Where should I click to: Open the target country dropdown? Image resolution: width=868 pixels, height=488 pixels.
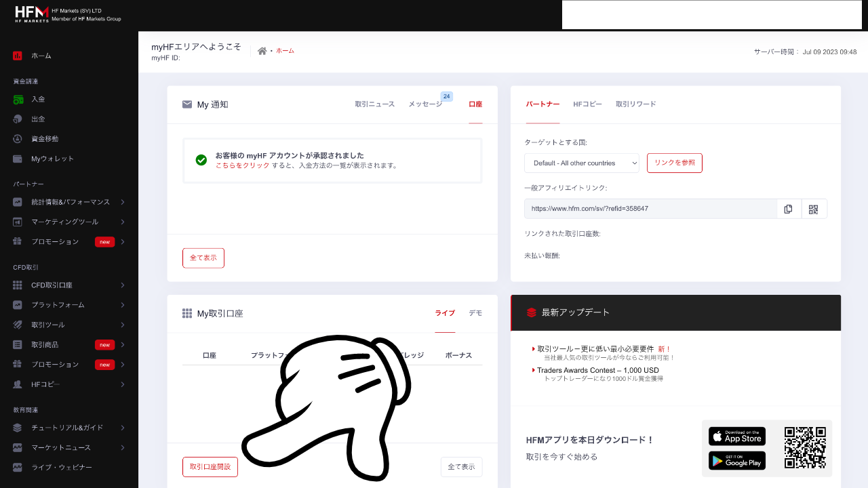(x=581, y=163)
